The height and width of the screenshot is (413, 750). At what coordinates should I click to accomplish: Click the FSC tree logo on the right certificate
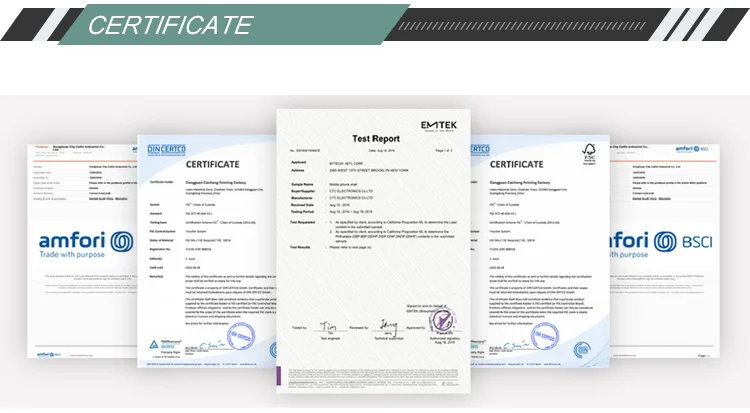[589, 154]
